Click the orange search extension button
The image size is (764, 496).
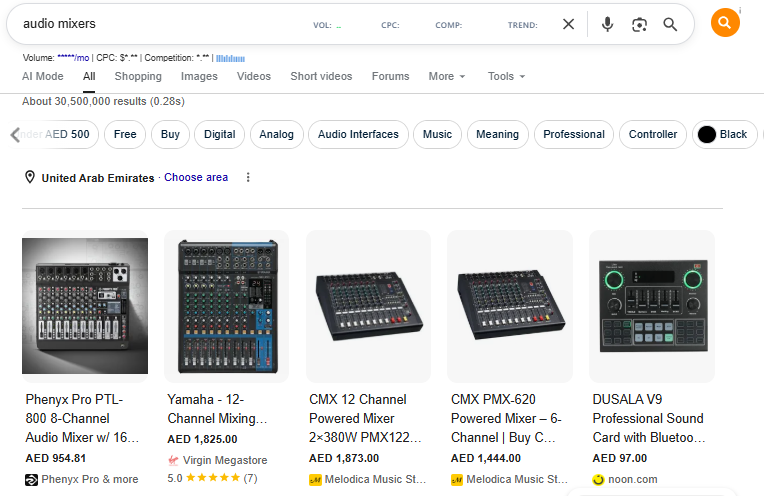(x=725, y=22)
